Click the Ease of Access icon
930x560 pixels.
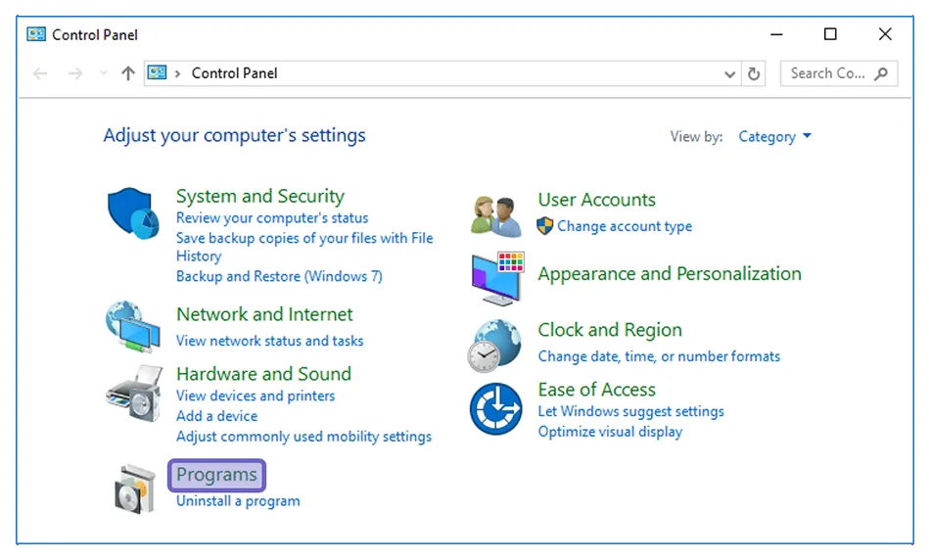(x=496, y=408)
